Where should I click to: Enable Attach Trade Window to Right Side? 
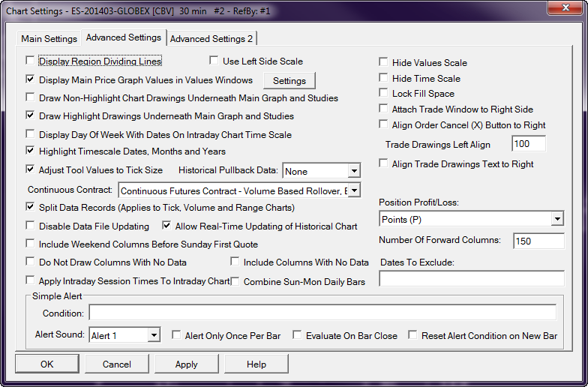click(x=383, y=108)
